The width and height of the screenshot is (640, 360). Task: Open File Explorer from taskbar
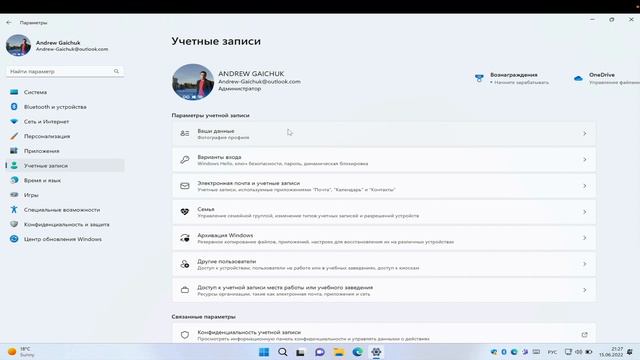pos(338,352)
